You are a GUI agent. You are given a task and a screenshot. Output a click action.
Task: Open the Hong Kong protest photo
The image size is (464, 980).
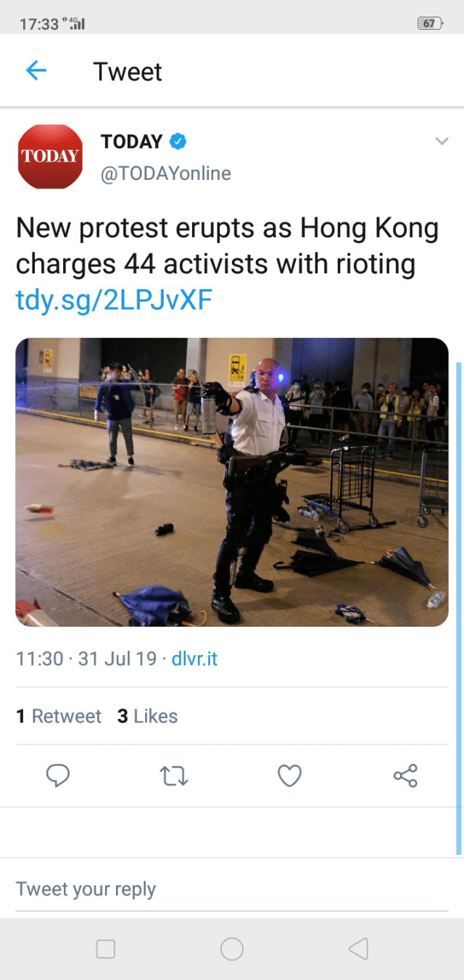pyautogui.click(x=232, y=482)
